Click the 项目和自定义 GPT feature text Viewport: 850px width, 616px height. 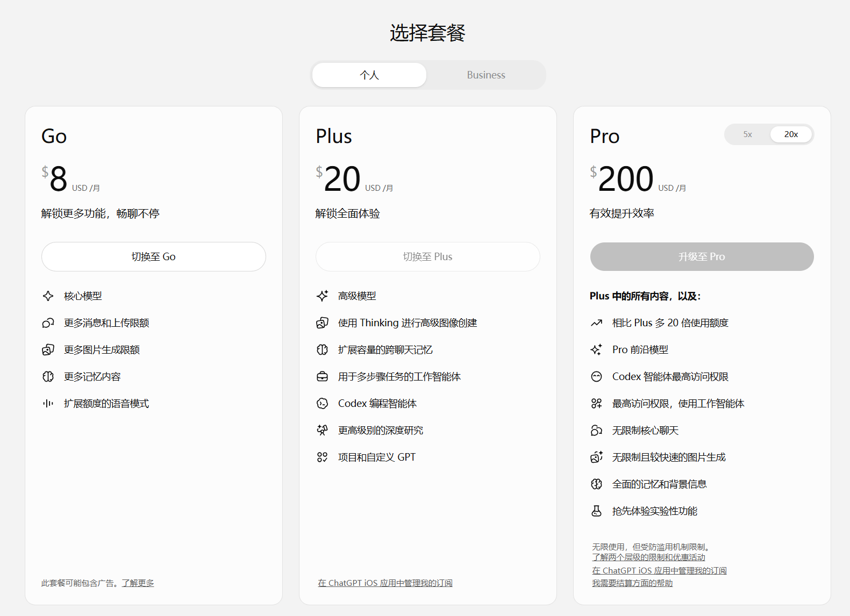pyautogui.click(x=377, y=457)
